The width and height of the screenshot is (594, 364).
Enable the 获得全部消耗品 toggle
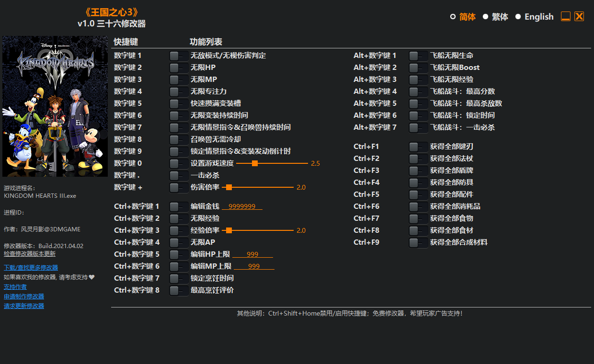tap(418, 206)
